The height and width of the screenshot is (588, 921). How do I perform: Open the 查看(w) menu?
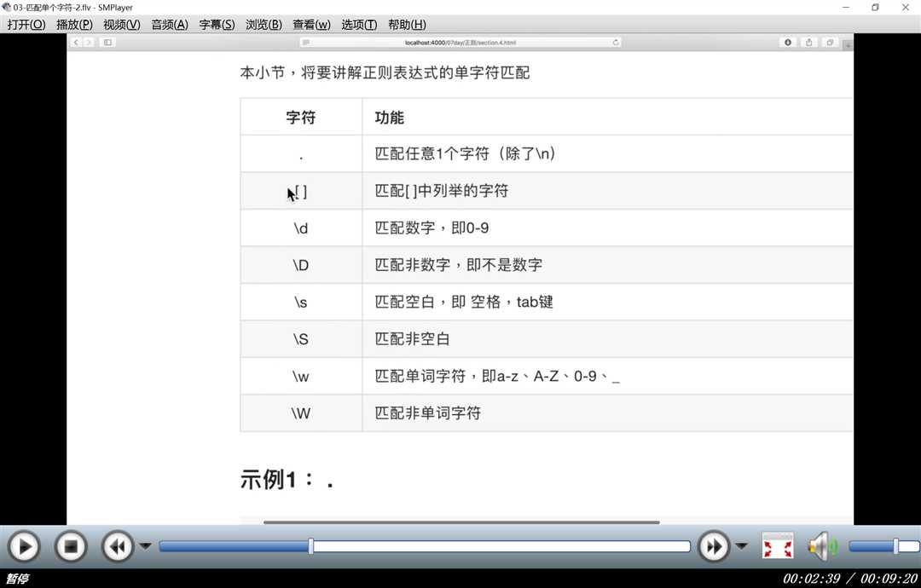(x=311, y=25)
